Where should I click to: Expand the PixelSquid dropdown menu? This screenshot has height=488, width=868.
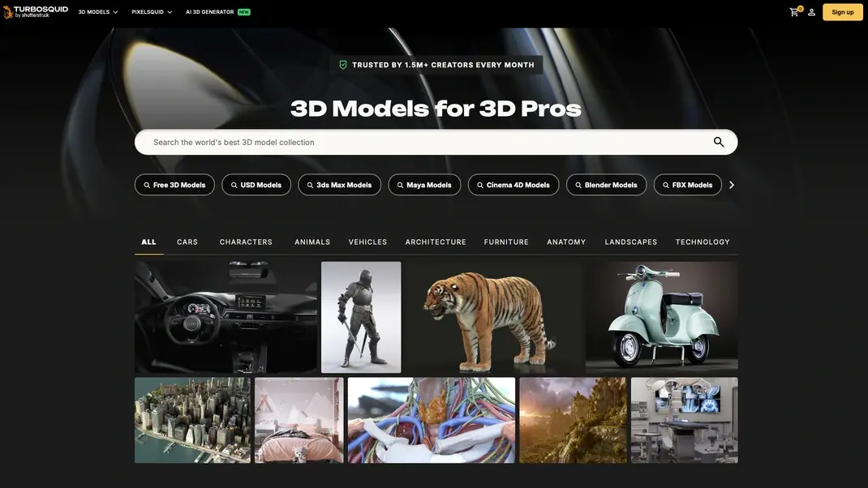click(152, 12)
